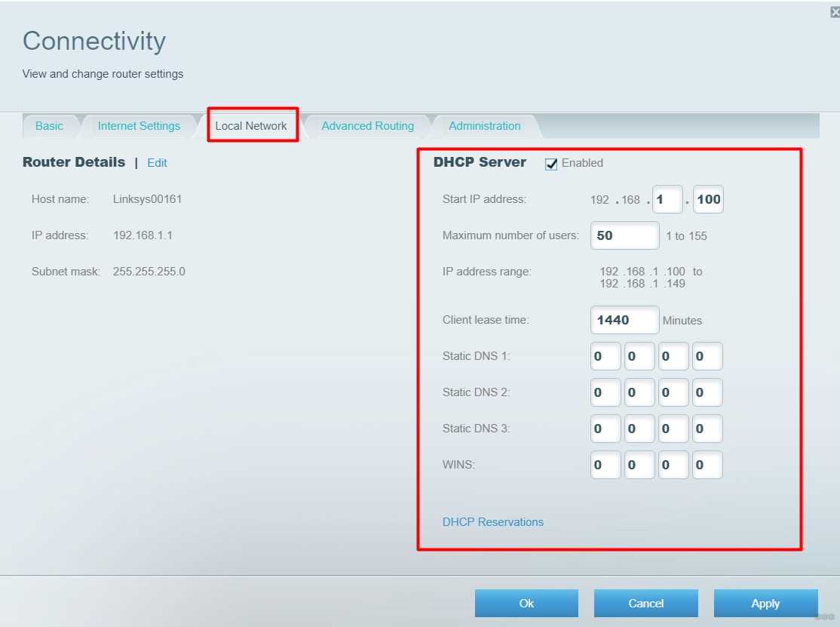Click the second octet of Static DNS 3
The height and width of the screenshot is (627, 840).
coord(639,429)
